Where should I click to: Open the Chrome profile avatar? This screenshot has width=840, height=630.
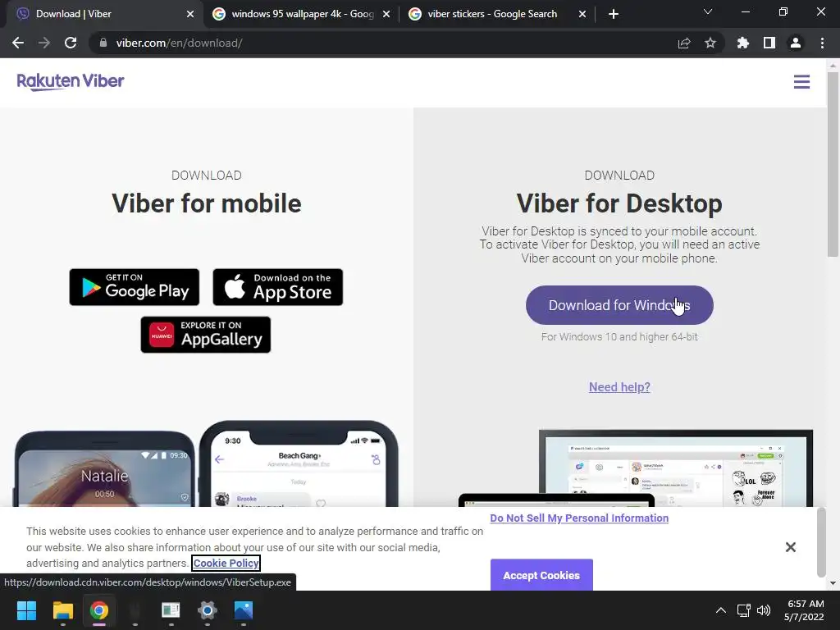click(796, 43)
